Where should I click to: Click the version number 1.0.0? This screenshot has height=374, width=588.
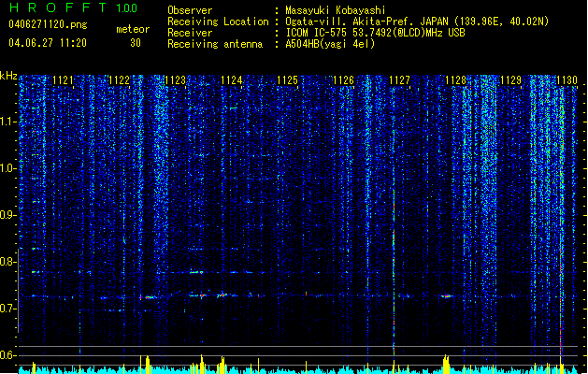(127, 8)
